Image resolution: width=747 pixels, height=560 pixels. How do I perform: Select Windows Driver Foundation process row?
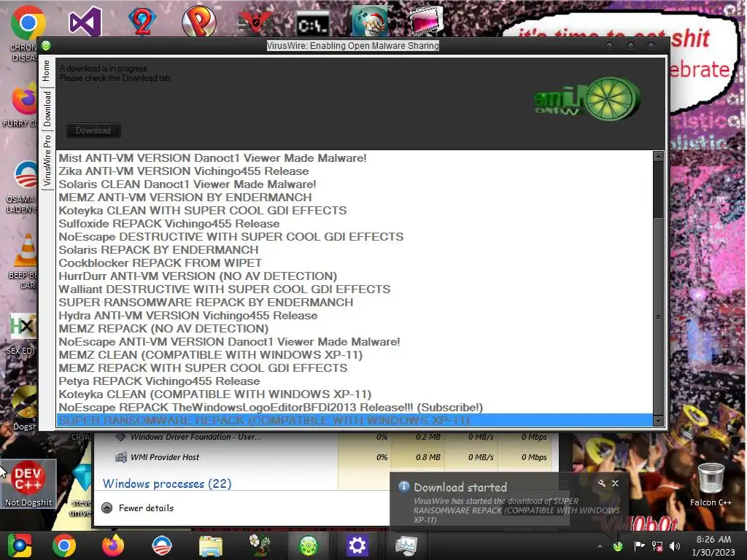point(324,437)
